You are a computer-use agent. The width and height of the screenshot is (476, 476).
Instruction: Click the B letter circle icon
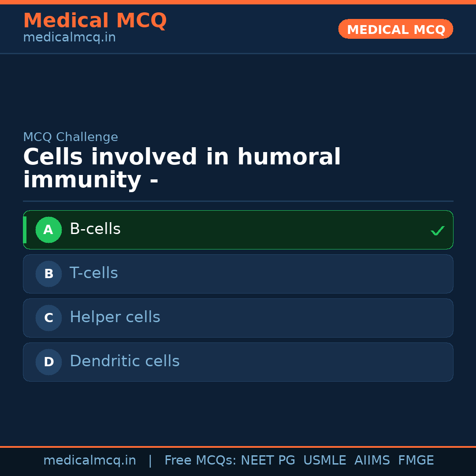pyautogui.click(x=48, y=274)
